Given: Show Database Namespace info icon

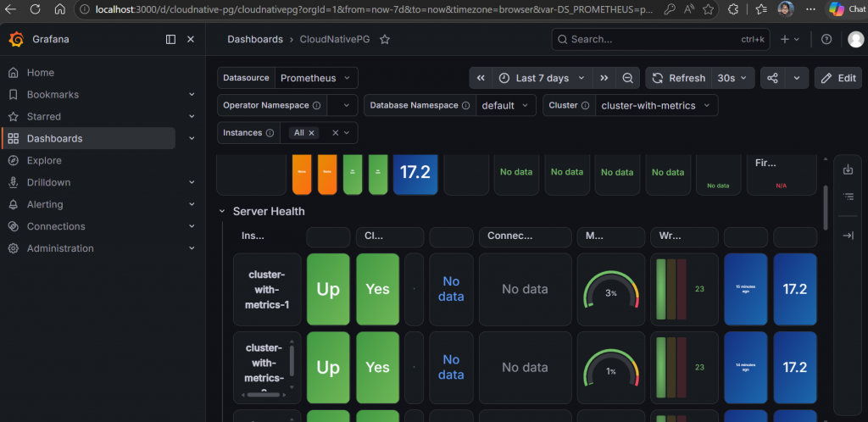Looking at the screenshot, I should 465,105.
